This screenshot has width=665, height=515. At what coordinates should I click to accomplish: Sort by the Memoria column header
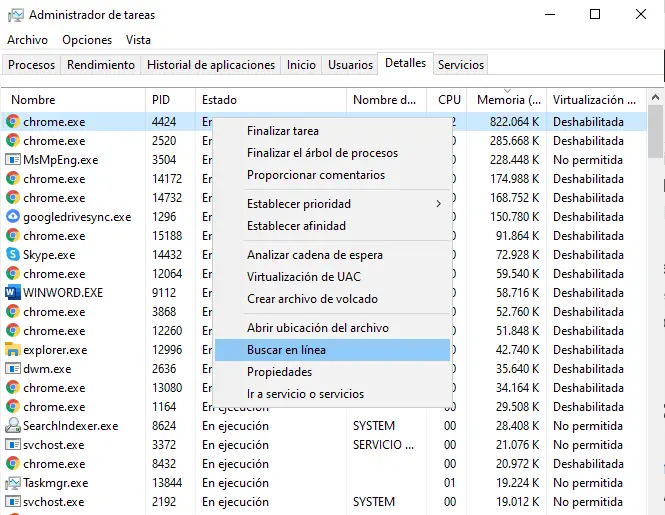pyautogui.click(x=507, y=100)
